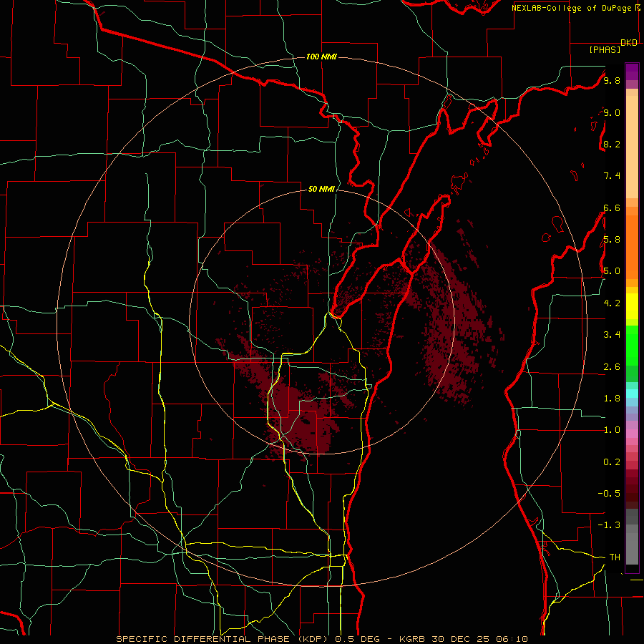Select the 8.2 legend value
The height and width of the screenshot is (644, 644).
pos(612,144)
